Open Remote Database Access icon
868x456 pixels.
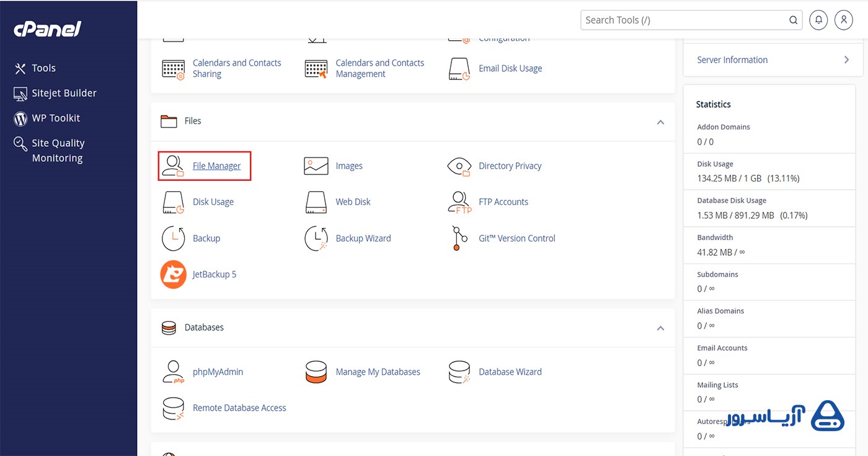(x=173, y=408)
